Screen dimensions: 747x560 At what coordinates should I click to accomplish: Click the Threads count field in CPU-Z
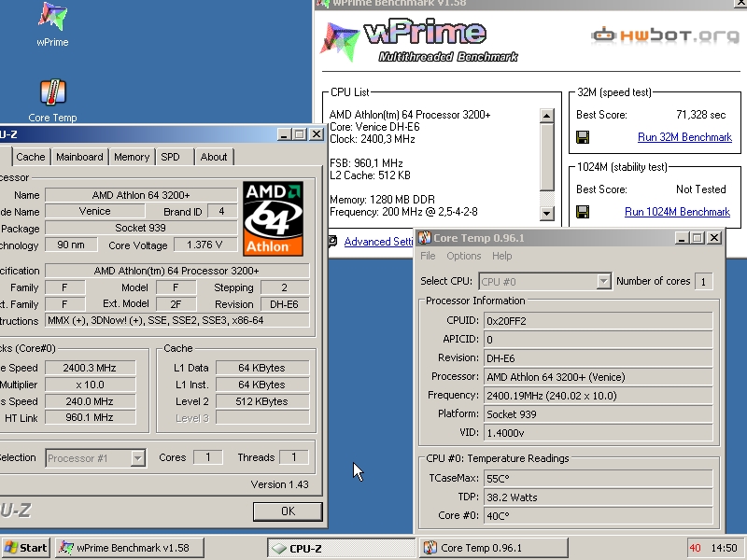[x=293, y=457]
